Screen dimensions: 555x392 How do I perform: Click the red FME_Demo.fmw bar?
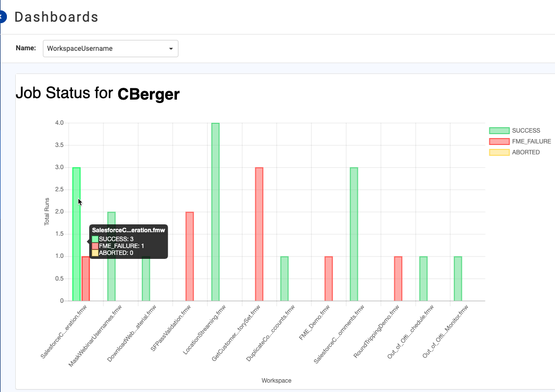click(x=328, y=279)
